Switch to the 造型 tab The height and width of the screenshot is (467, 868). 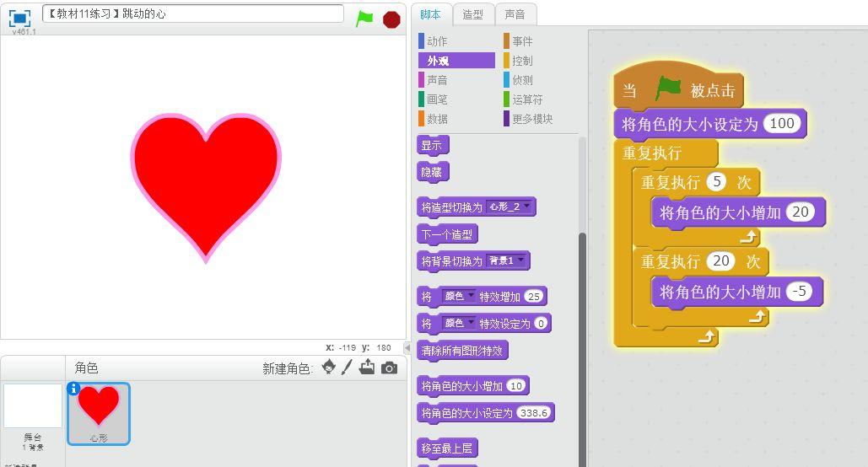472,14
